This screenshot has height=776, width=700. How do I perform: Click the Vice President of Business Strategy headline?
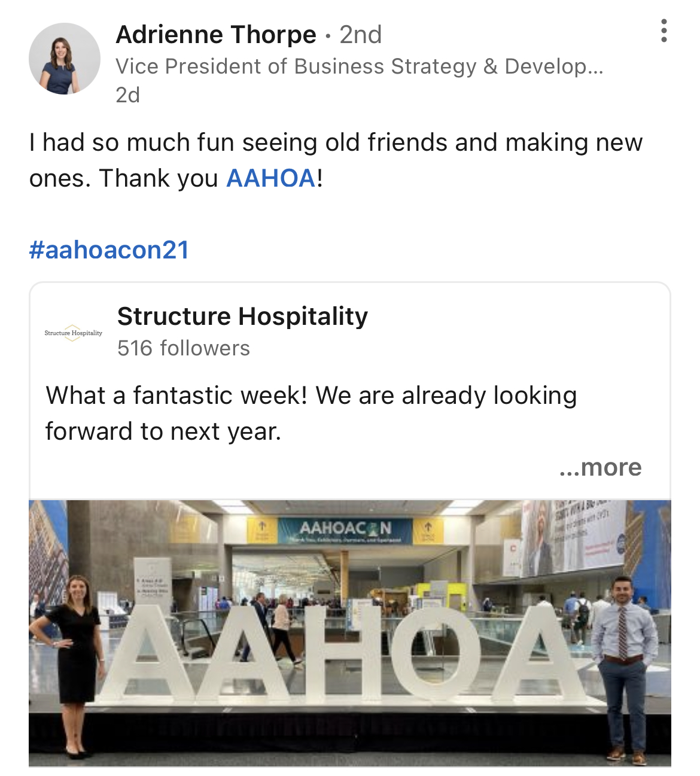359,66
